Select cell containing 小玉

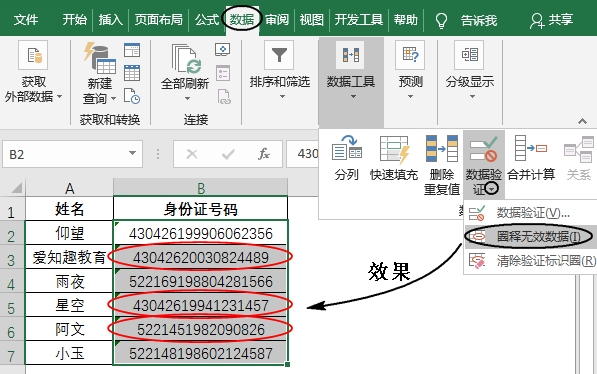coord(69,353)
